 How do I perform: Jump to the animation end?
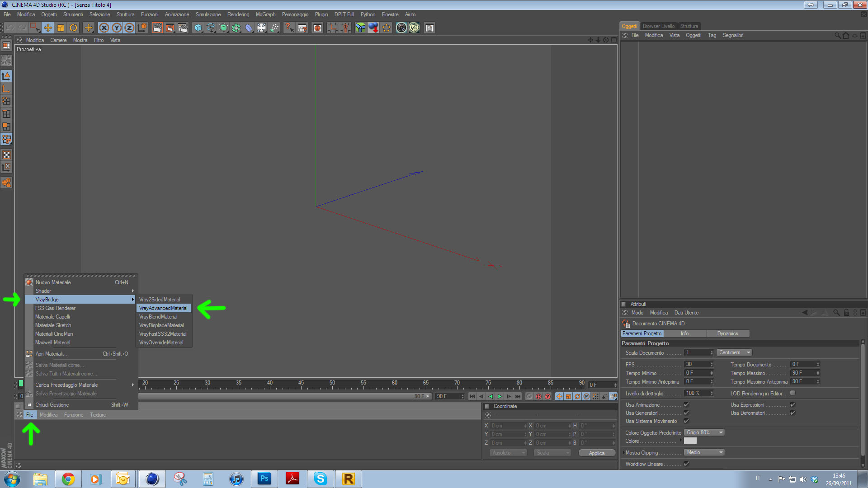click(518, 396)
